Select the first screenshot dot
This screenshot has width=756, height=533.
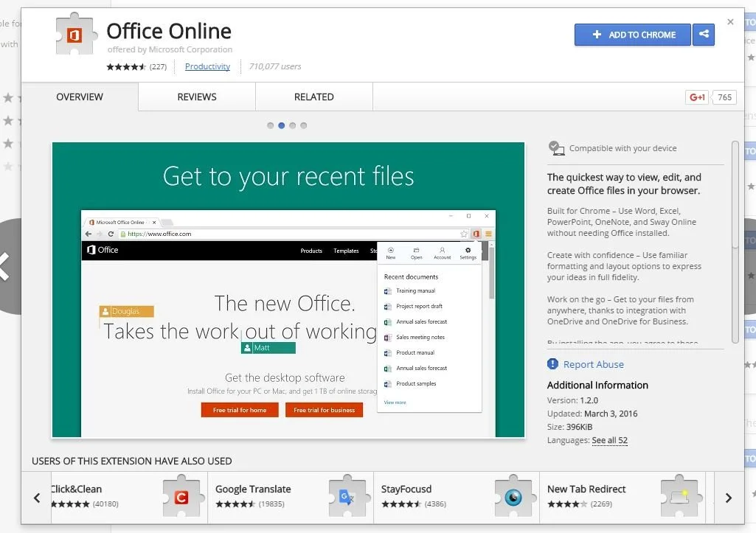click(270, 125)
